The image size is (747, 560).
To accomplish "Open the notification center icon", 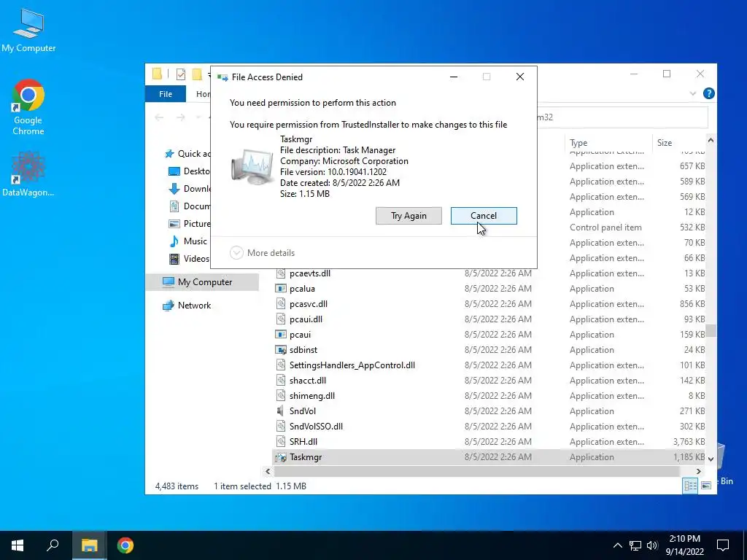I will pyautogui.click(x=723, y=545).
